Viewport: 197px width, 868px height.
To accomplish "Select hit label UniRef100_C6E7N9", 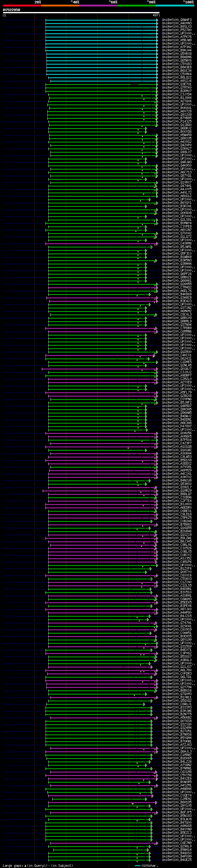I will (x=177, y=843).
